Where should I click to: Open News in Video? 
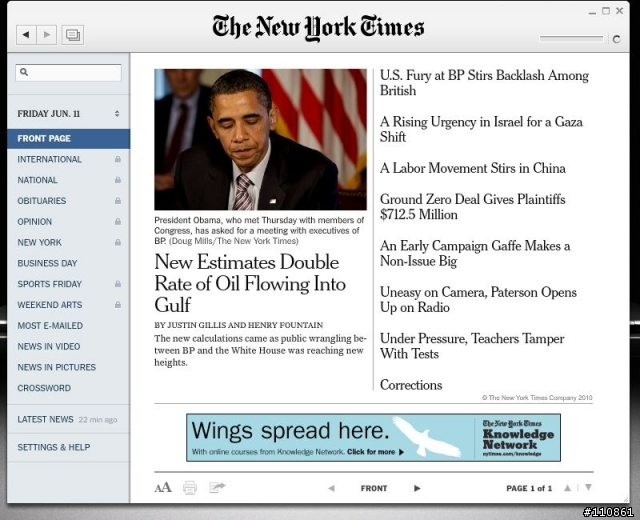pos(68,347)
